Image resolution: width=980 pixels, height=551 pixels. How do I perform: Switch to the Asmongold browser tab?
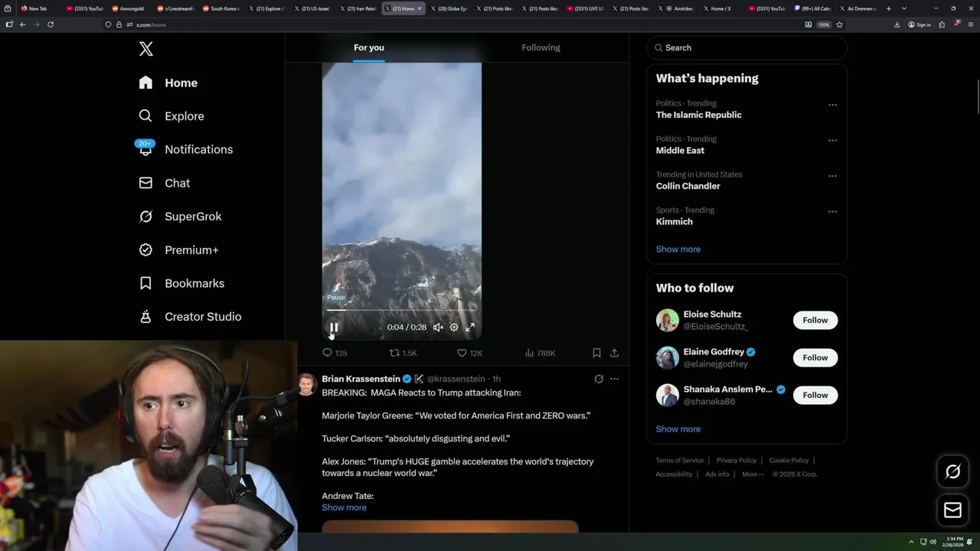[130, 8]
